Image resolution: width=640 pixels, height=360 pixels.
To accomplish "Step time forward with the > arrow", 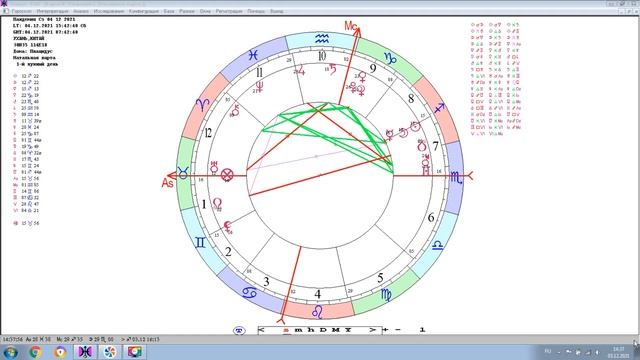I will click(372, 330).
